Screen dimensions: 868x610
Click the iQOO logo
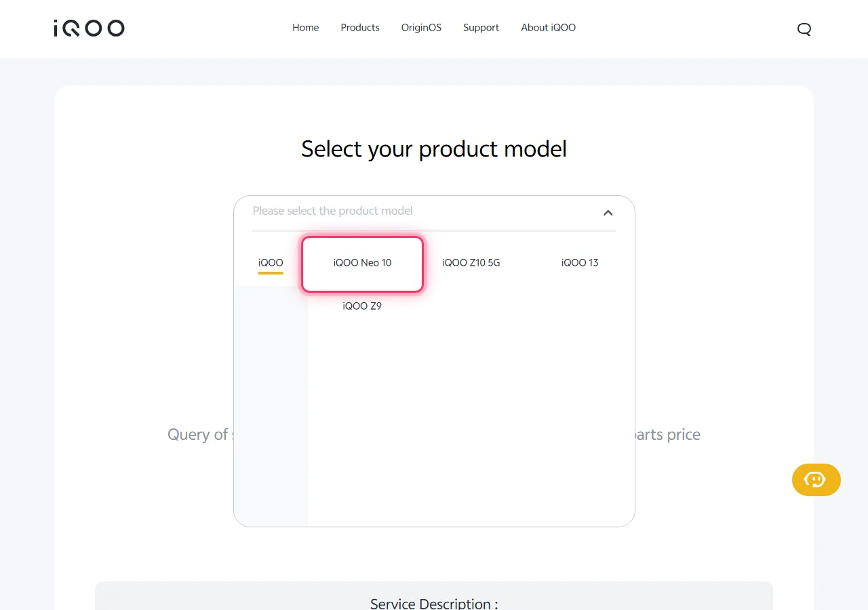pos(89,28)
